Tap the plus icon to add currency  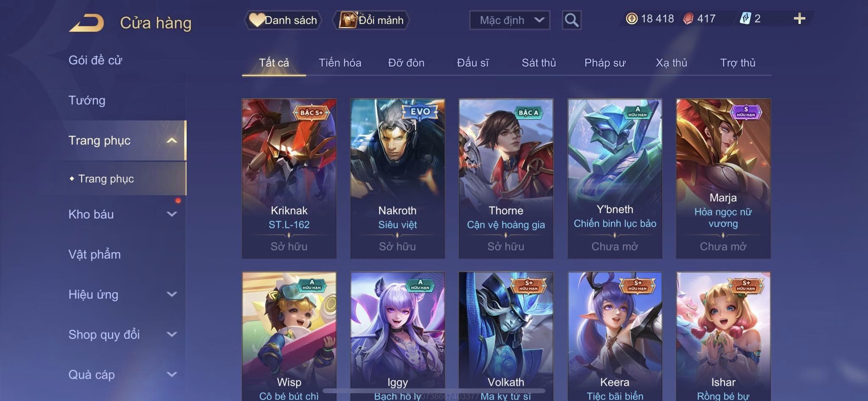point(799,19)
